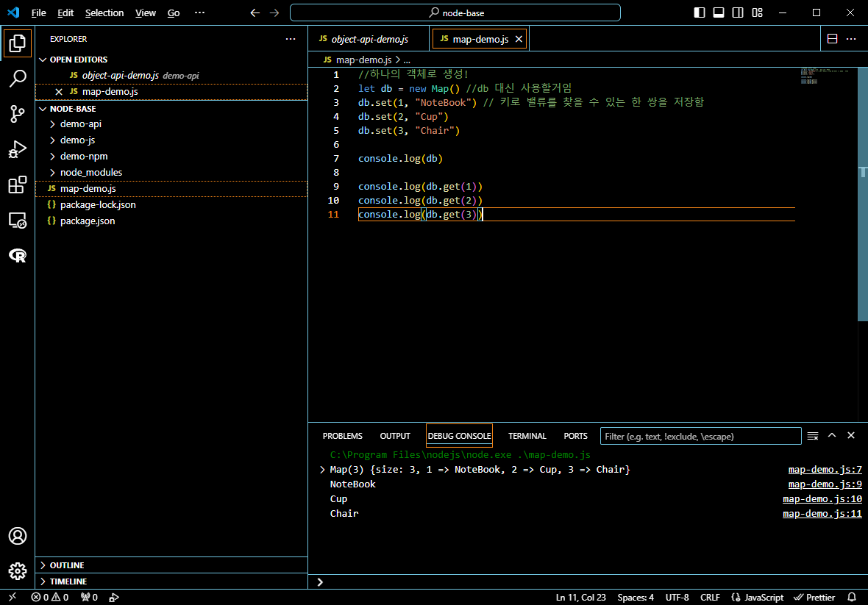
Task: Switch to the object-api-demo.js editor tab
Action: pyautogui.click(x=369, y=39)
